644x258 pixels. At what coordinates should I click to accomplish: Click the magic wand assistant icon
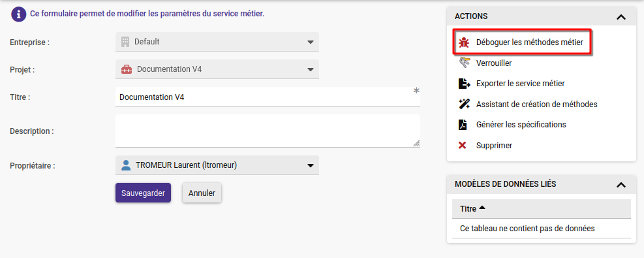(464, 104)
